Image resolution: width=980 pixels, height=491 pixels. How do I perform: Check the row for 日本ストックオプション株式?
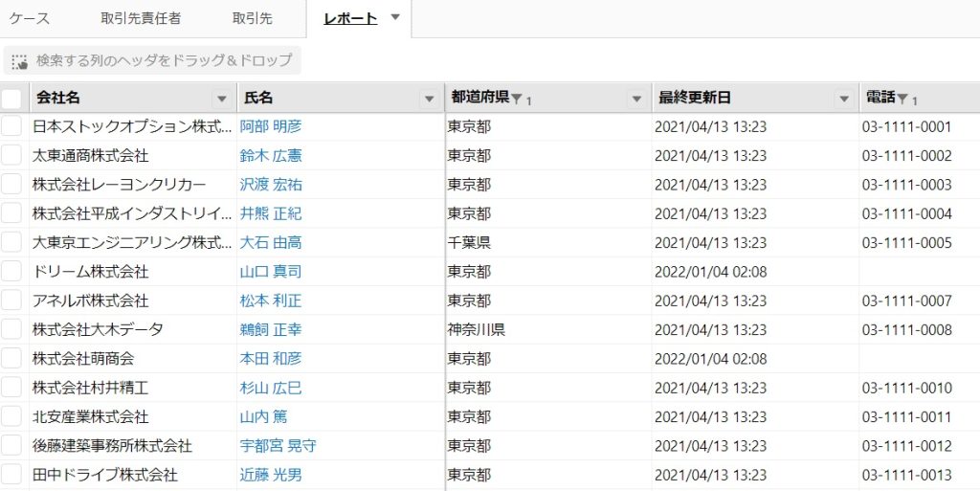point(11,126)
